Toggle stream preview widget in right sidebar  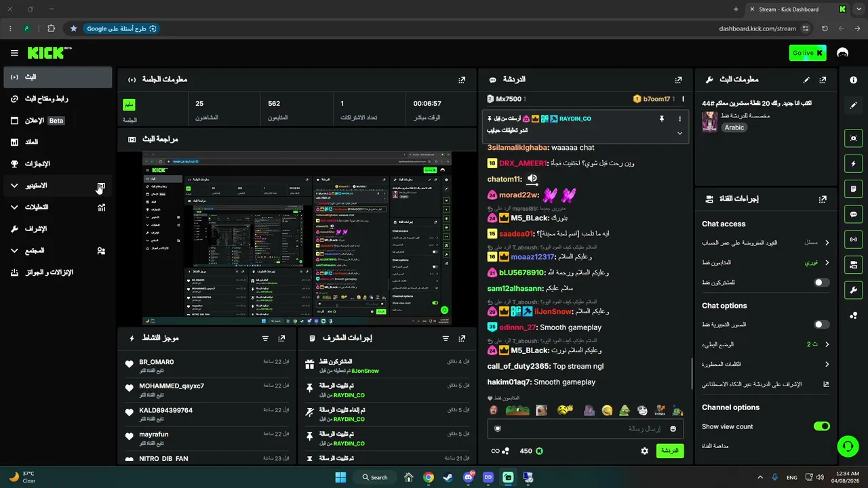(x=854, y=138)
